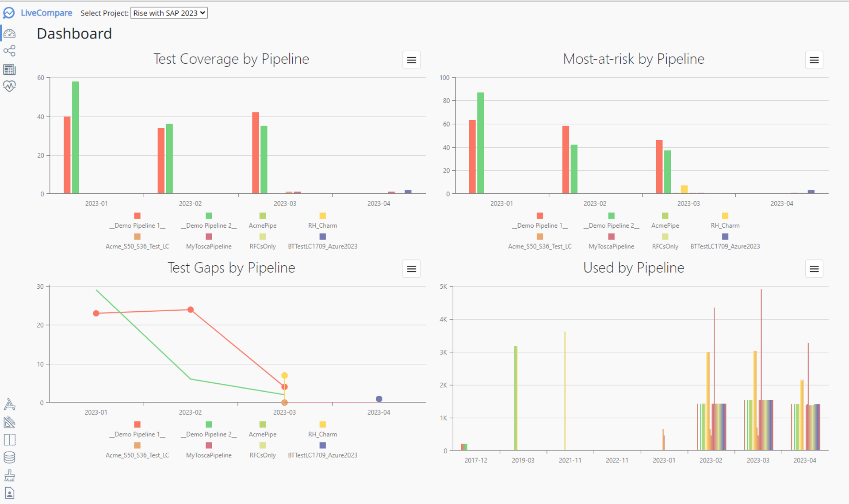849x504 pixels.
Task: Open the authoring set-square pencil icon
Action: (x=9, y=422)
